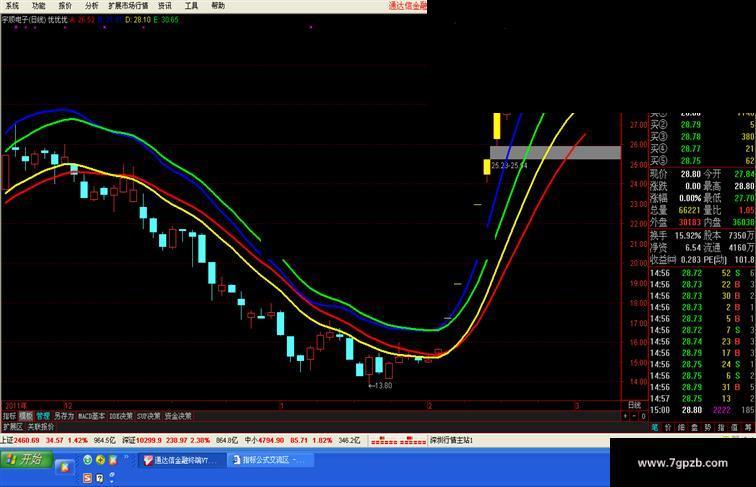Click the 14:57 28.75 tick row

pos(702,398)
